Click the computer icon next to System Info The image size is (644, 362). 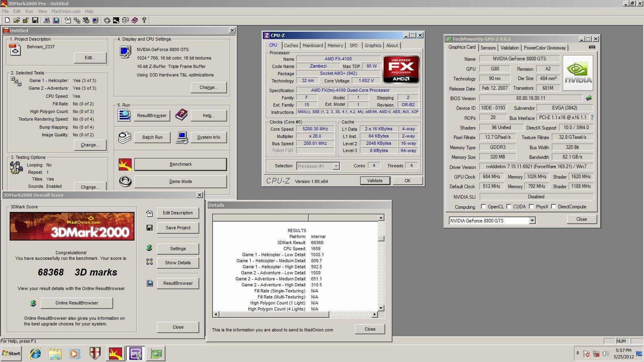(x=182, y=137)
